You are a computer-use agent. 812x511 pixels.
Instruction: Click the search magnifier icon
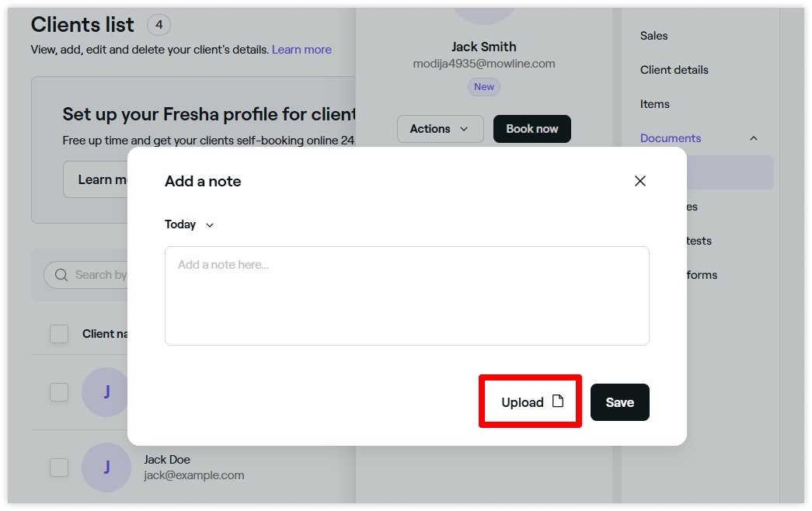click(61, 275)
